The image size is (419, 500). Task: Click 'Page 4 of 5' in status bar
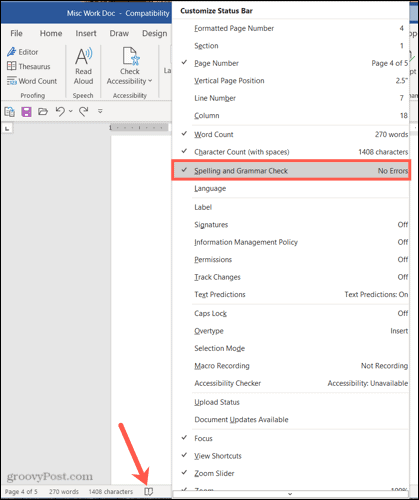(21, 492)
